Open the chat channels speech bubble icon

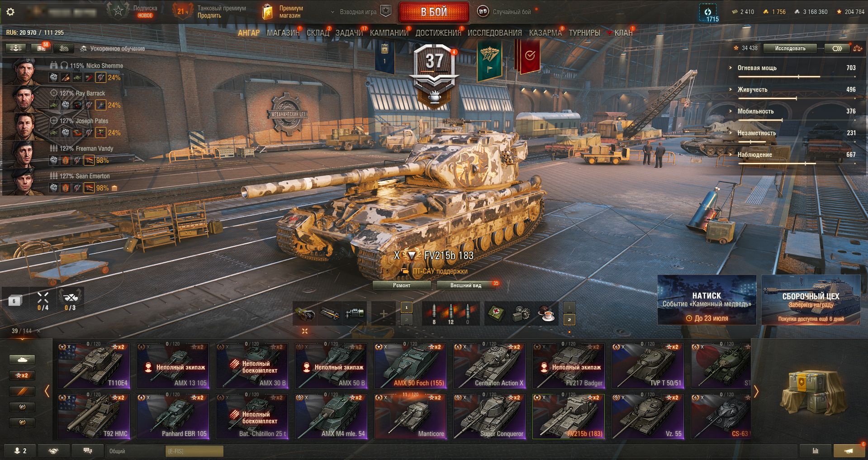[x=88, y=451]
